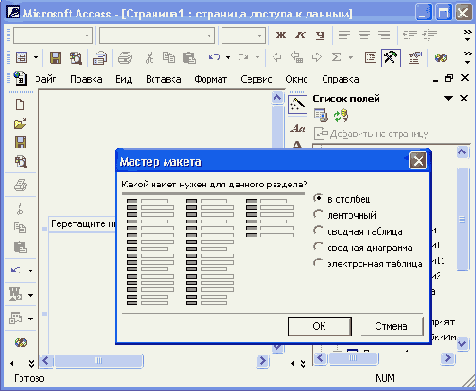
Task: Expand the View mode dropdown arrow
Action: (x=36, y=58)
